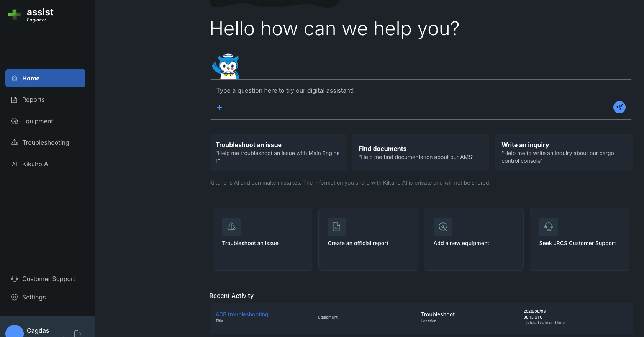
Task: Click the gear icon on Add equipment card
Action: (x=443, y=227)
